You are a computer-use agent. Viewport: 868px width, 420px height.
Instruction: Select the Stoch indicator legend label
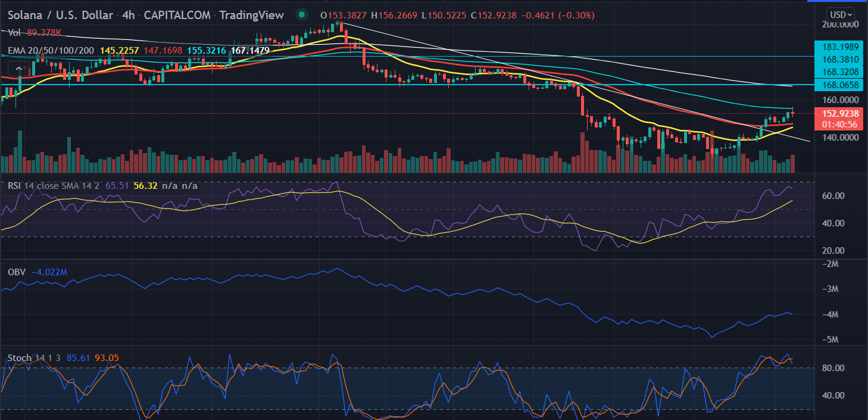(x=19, y=358)
